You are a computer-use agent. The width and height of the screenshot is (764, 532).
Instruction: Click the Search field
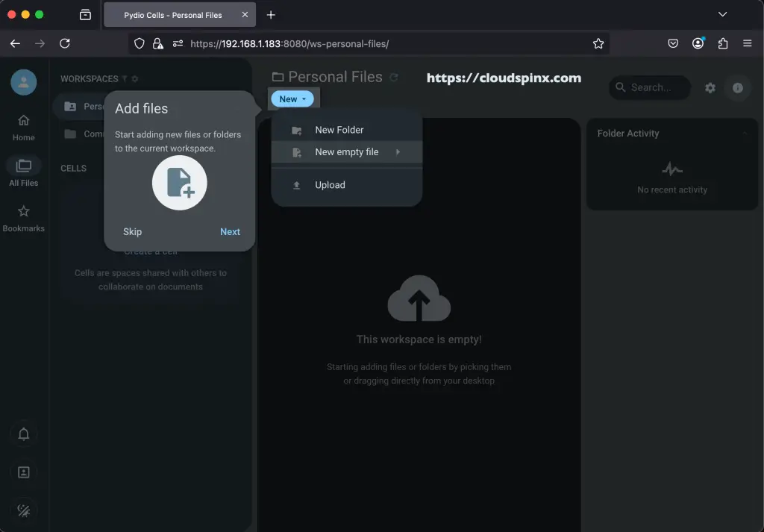(649, 87)
